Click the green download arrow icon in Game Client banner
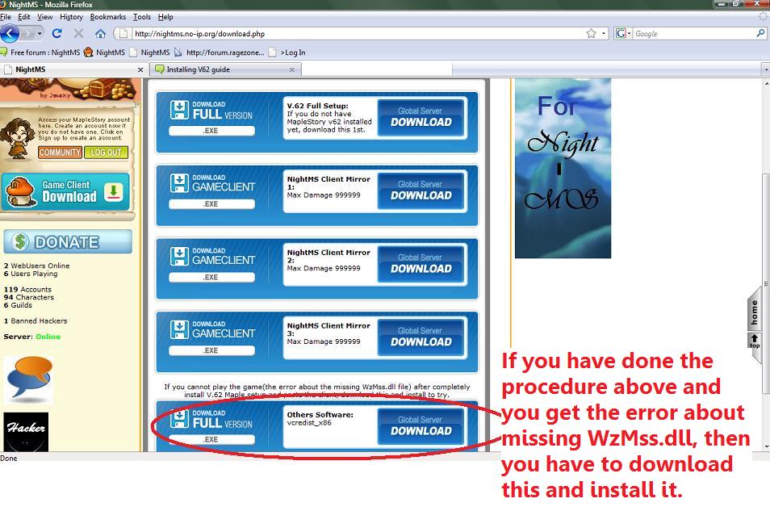 [x=114, y=191]
